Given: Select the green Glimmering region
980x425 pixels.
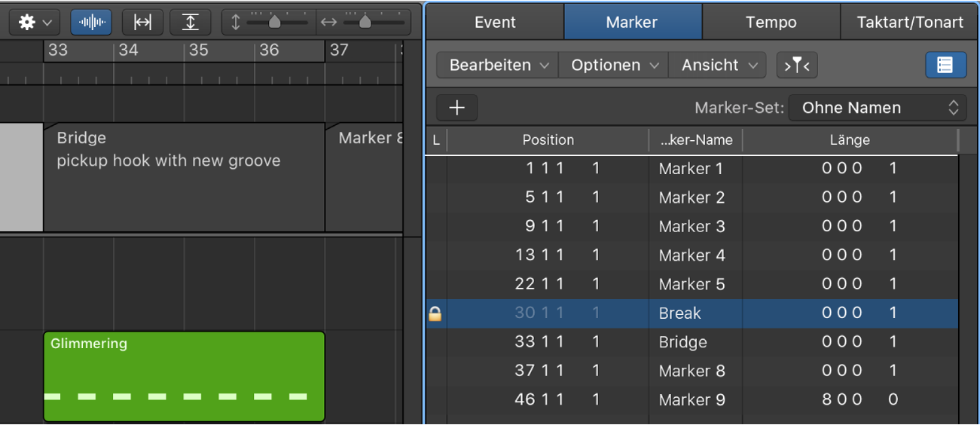Looking at the screenshot, I should [184, 376].
